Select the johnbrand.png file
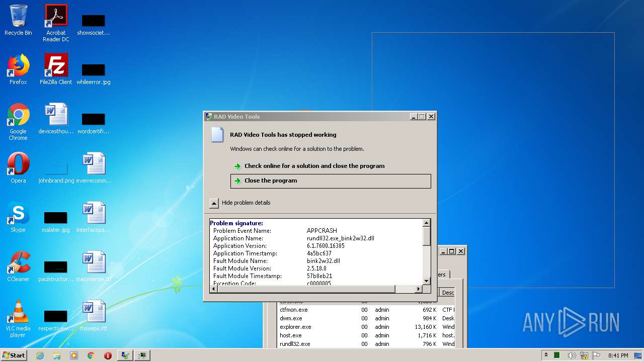Image resolution: width=644 pixels, height=362 pixels. tap(56, 171)
